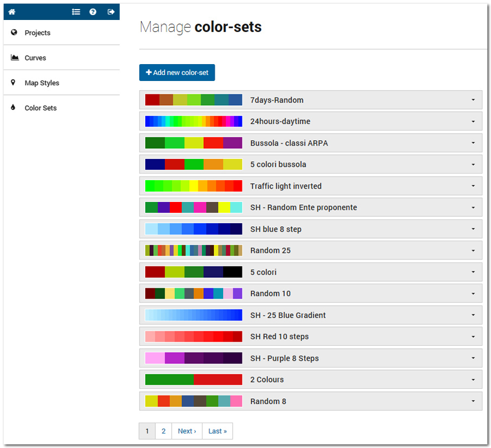The height and width of the screenshot is (448, 491).
Task: Jump to the Last page
Action: point(217,431)
